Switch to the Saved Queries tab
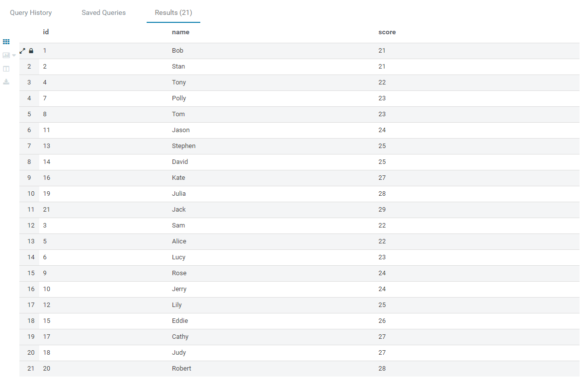This screenshot has width=588, height=384. pos(103,12)
